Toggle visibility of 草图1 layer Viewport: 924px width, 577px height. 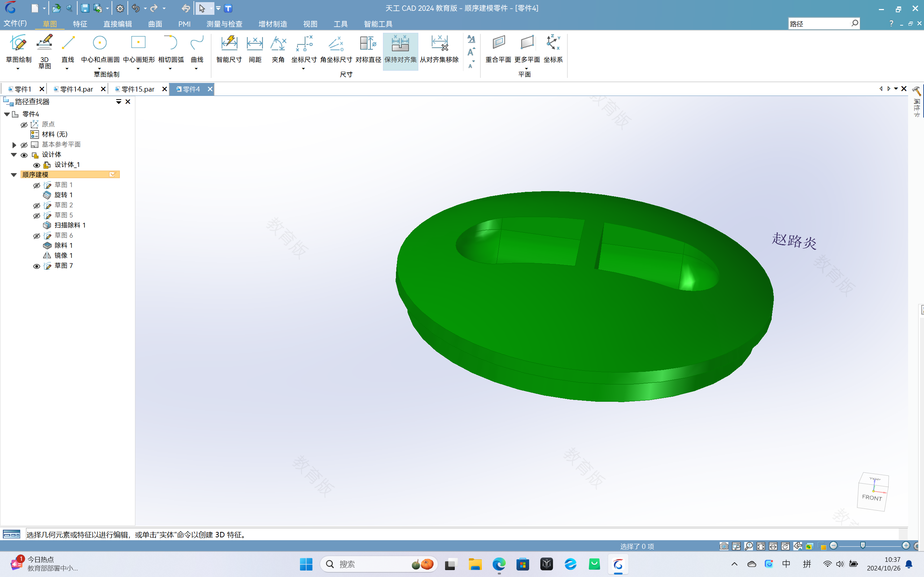[x=37, y=185]
